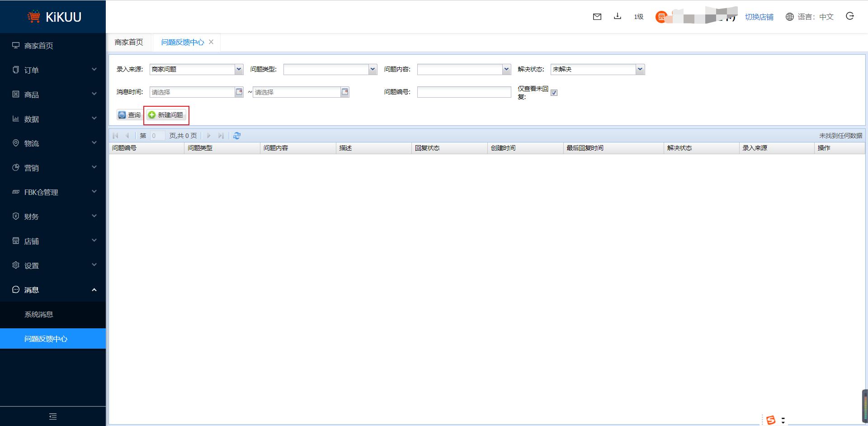The width and height of the screenshot is (868, 426).
Task: Click the logout icon at top right
Action: point(850,16)
